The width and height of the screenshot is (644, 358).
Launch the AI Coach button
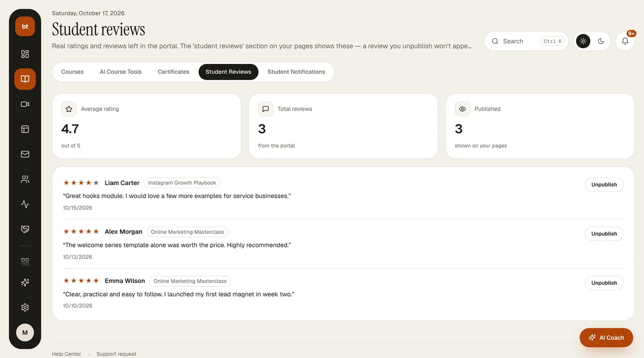click(606, 338)
